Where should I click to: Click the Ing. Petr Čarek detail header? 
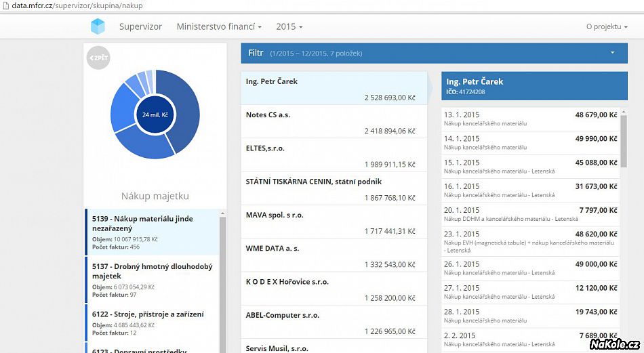point(534,86)
